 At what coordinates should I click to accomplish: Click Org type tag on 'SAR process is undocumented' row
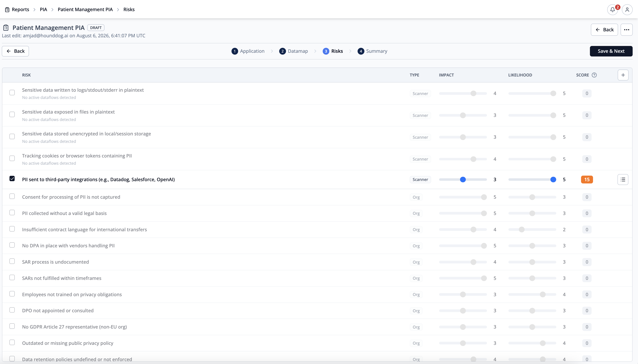tap(416, 262)
